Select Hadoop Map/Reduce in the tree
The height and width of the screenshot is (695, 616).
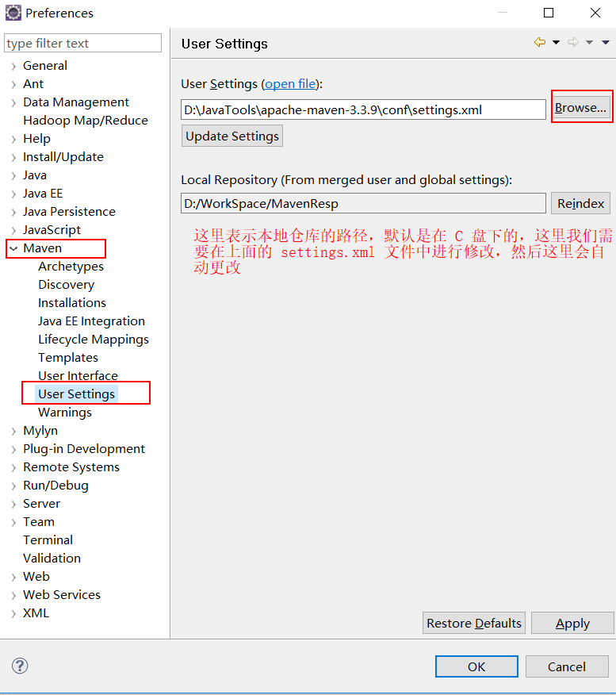pyautogui.click(x=86, y=120)
